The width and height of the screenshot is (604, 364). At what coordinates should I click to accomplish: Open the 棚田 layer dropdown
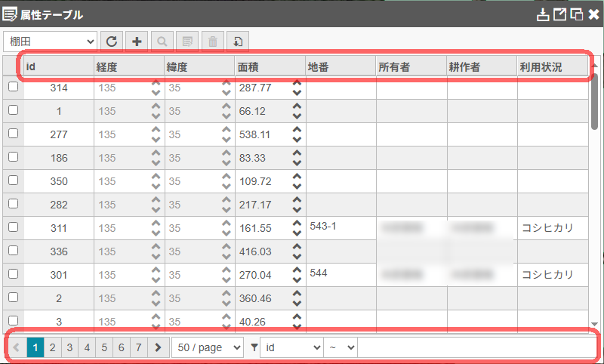coord(50,42)
